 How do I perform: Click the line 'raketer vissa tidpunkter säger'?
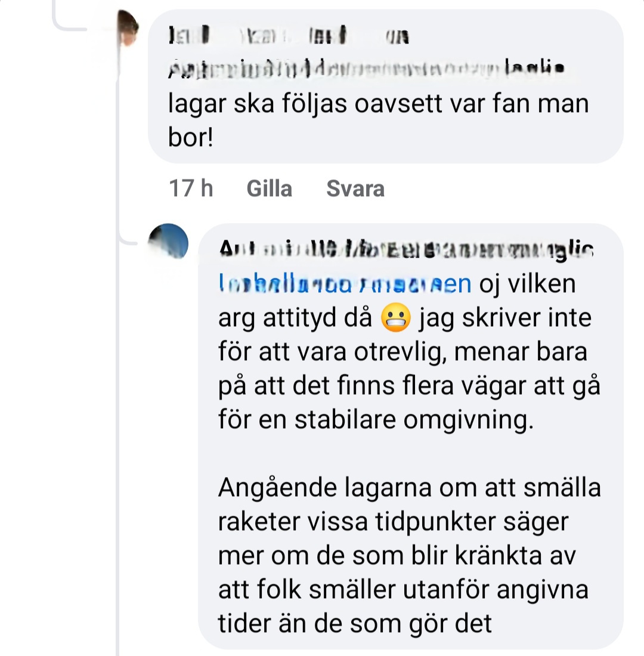[394, 522]
